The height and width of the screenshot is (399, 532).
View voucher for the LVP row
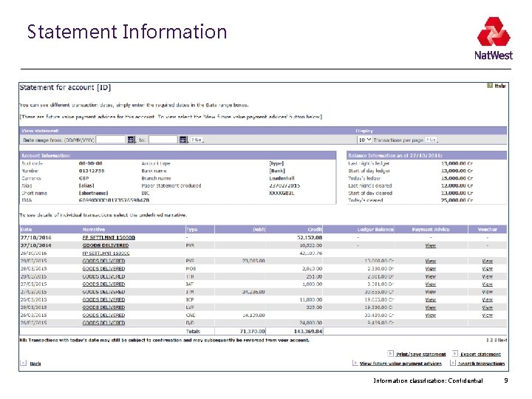click(x=488, y=307)
